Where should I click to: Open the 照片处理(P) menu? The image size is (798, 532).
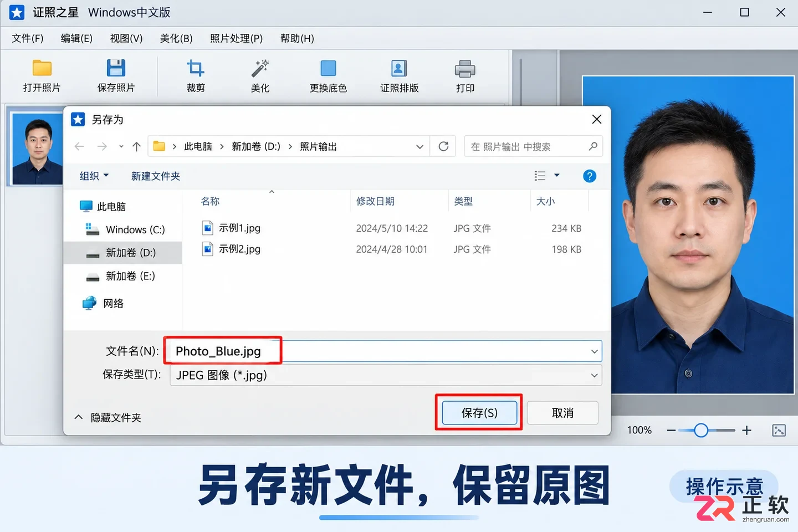(x=236, y=38)
